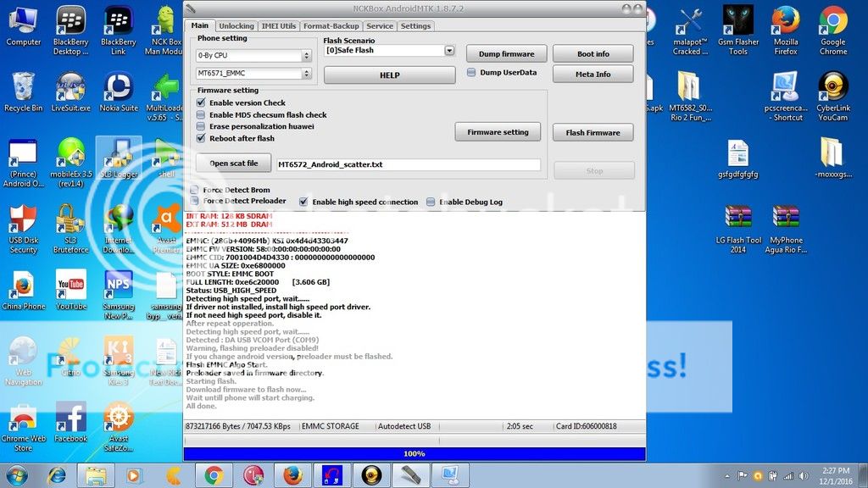Screen dimensions: 868x488
Task: Click the Open scat file button
Action: 234,163
